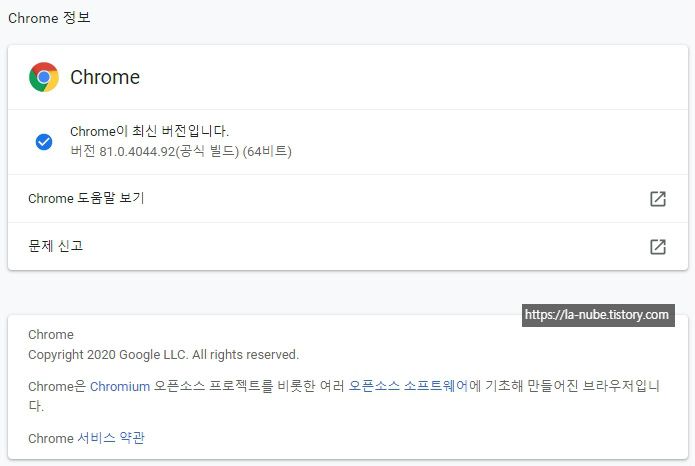Viewport: 695px width, 466px height.
Task: Open the 서비스 약관 link
Action: click(111, 438)
